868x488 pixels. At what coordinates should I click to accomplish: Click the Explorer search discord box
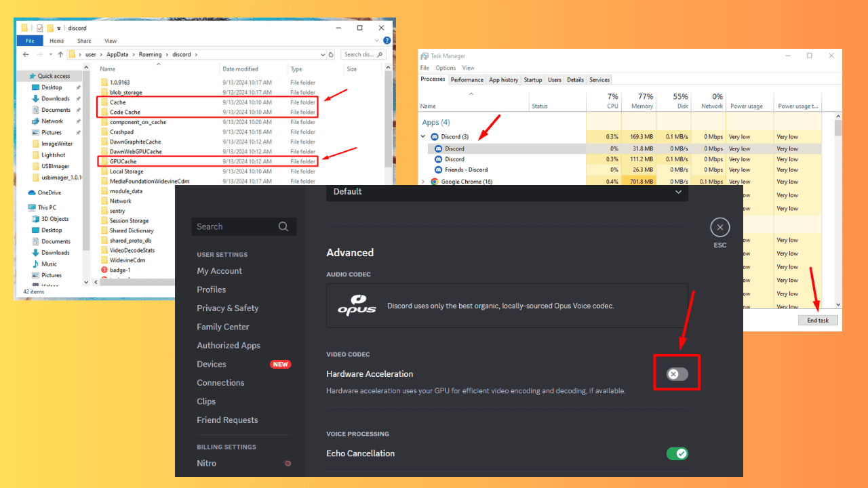tap(364, 54)
